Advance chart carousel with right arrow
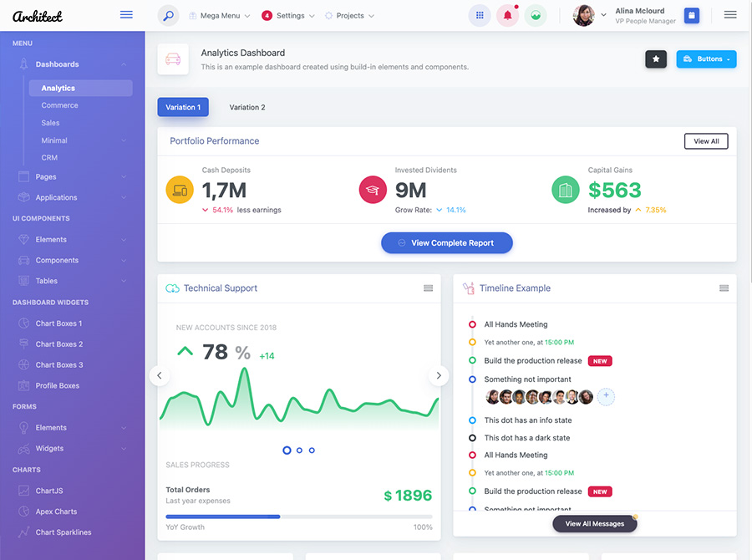This screenshot has width=752, height=560. coord(439,376)
